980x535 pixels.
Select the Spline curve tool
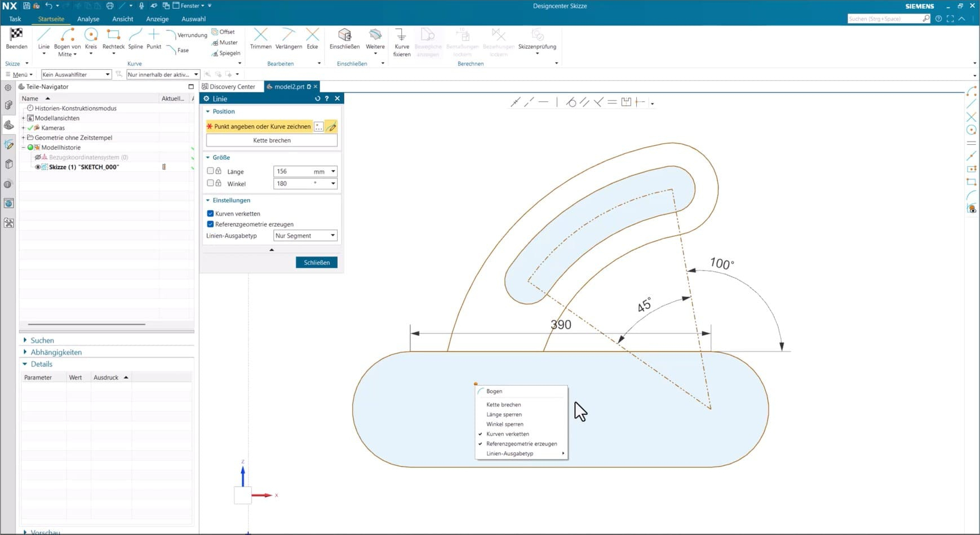click(135, 38)
